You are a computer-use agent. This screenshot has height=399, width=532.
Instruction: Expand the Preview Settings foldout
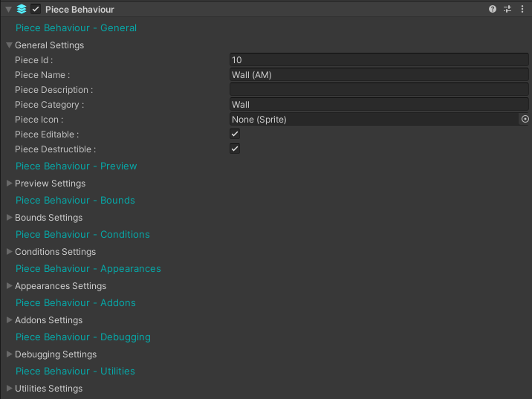tap(9, 184)
